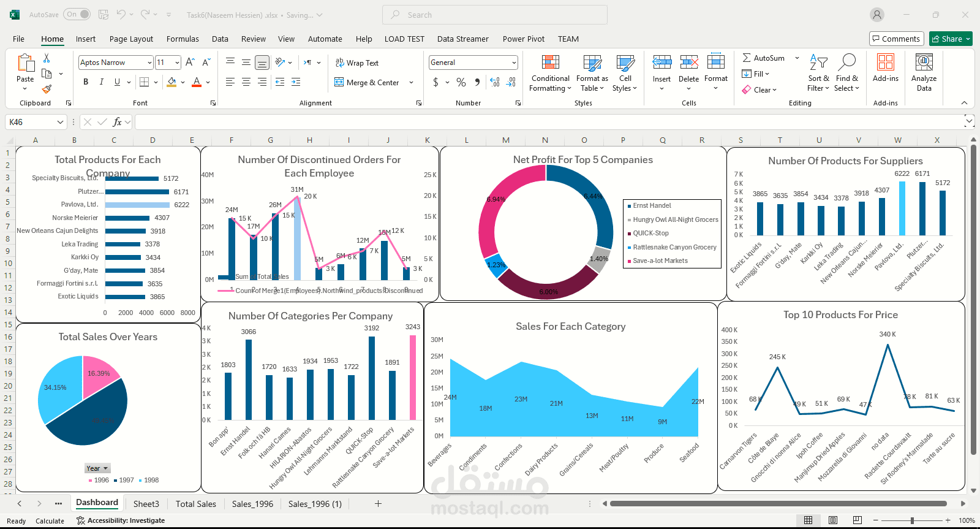Toggle the AutoSave switch

[77, 15]
